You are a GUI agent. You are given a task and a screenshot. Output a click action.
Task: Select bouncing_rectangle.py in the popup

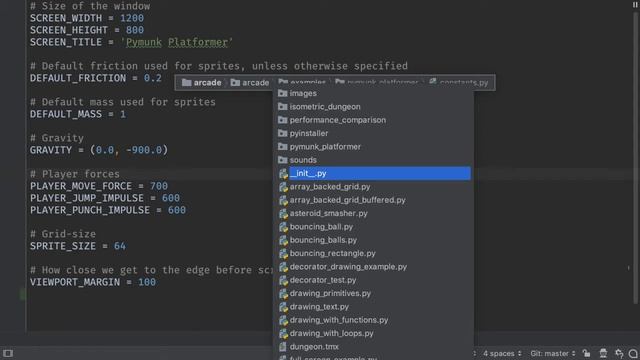373,253
